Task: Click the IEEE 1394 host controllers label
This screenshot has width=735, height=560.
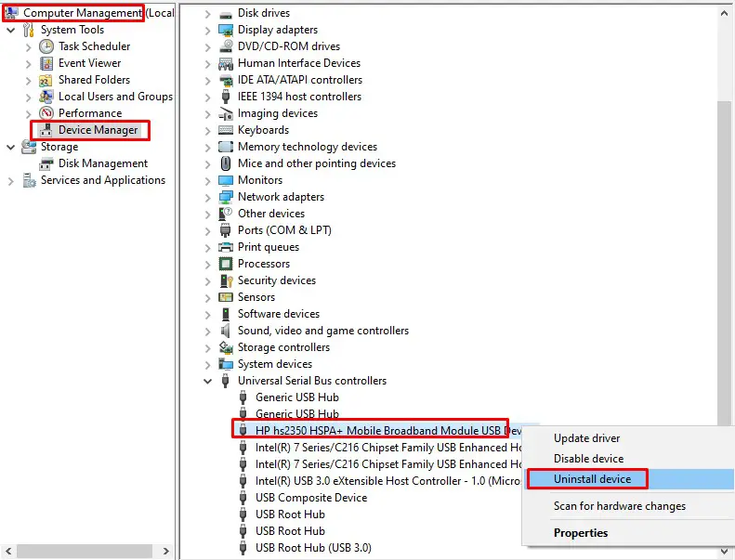Action: 299,97
